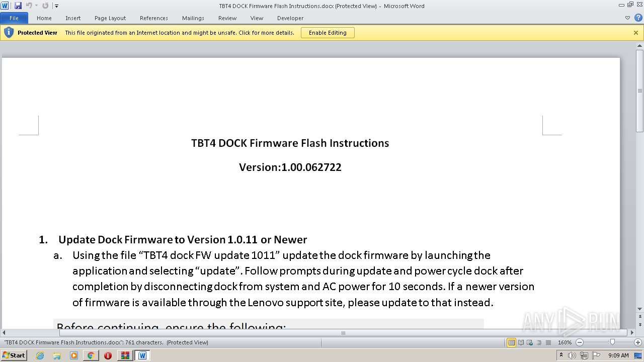Viewport: 644px width, 362px height.
Task: Click the 160% zoom level button
Action: pyautogui.click(x=565, y=342)
